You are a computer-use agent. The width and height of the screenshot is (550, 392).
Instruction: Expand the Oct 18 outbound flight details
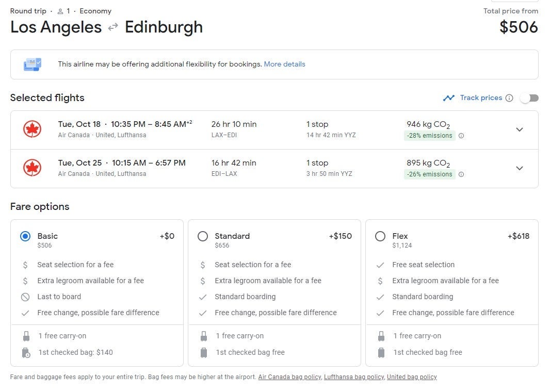pyautogui.click(x=520, y=129)
